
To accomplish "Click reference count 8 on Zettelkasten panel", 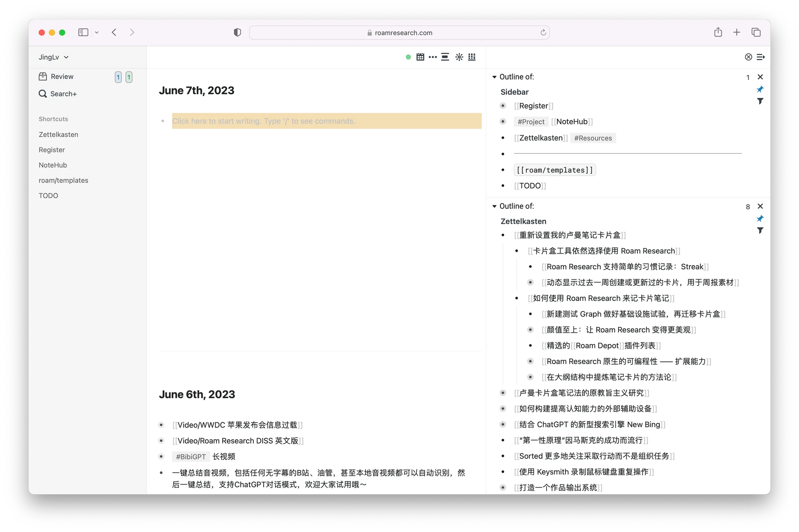I will pyautogui.click(x=747, y=207).
